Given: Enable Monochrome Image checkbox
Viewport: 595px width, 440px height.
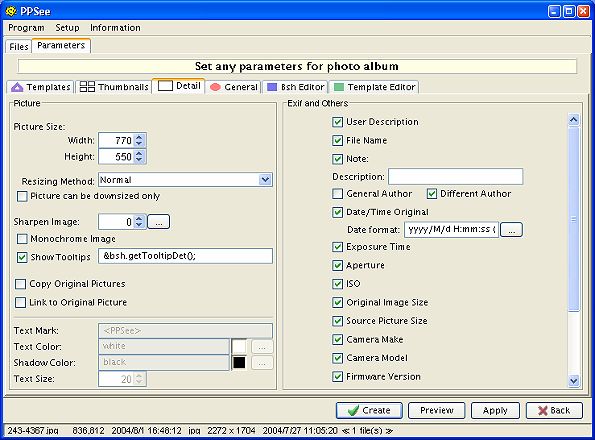Looking at the screenshot, I should click(x=22, y=239).
